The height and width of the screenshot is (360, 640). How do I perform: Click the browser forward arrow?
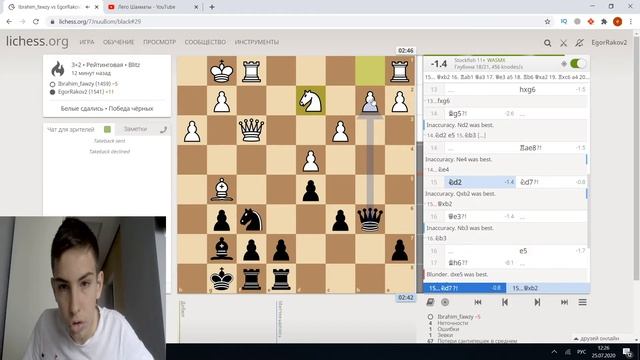(x=22, y=21)
